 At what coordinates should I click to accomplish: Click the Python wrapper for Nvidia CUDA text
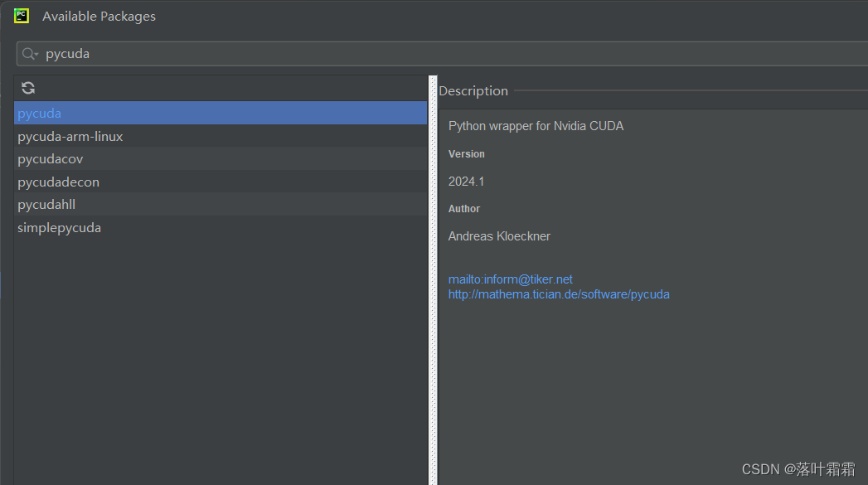click(x=536, y=126)
